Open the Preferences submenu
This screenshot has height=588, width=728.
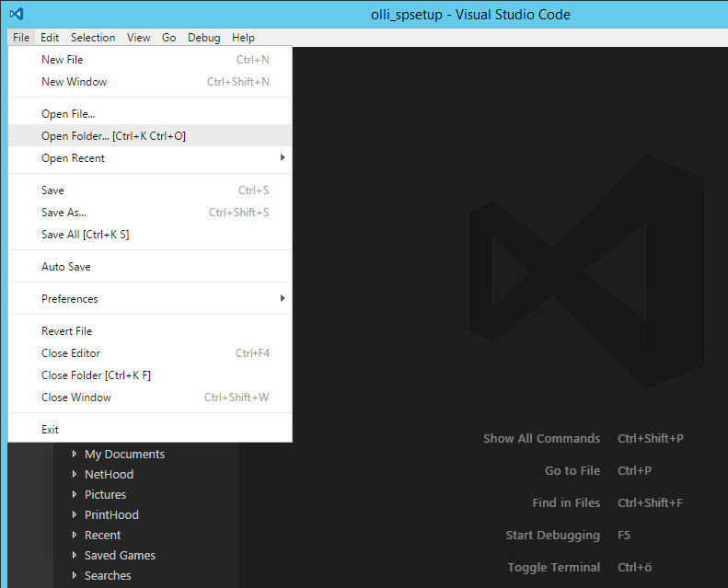[x=150, y=298]
